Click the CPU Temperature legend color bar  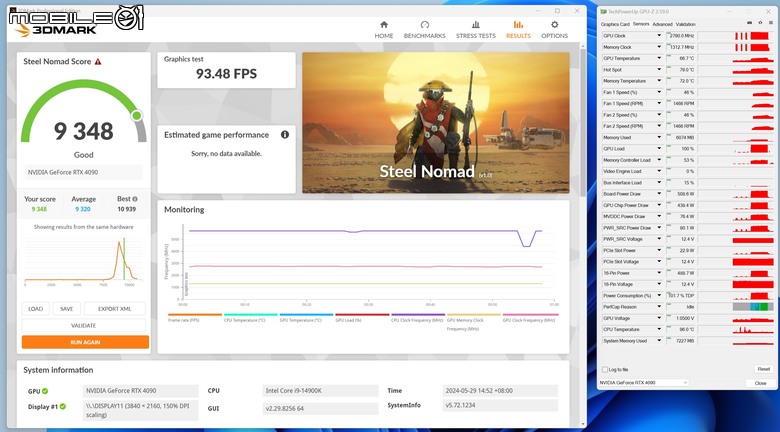pyautogui.click(x=250, y=315)
